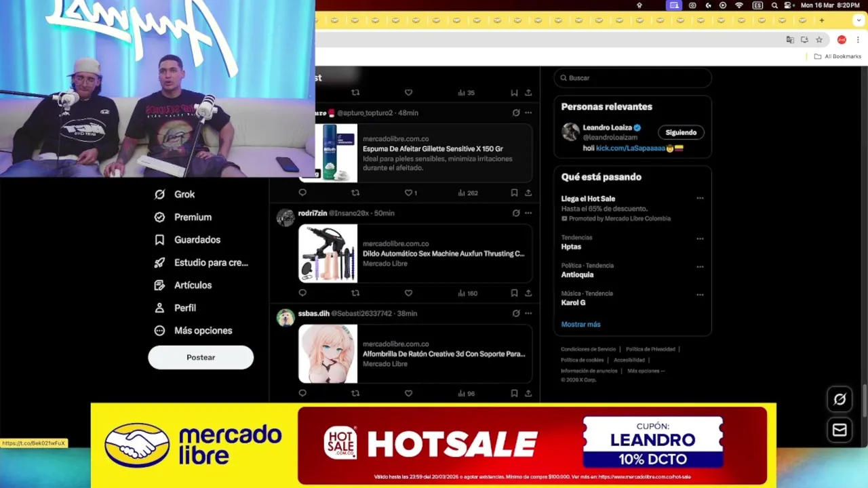Viewport: 868px width, 488px height.
Task: Open Grok explain icon on rodri7zin post
Action: point(516,213)
